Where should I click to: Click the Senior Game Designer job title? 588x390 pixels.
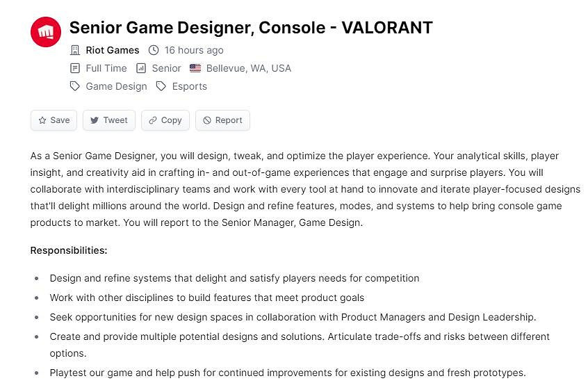pos(251,28)
